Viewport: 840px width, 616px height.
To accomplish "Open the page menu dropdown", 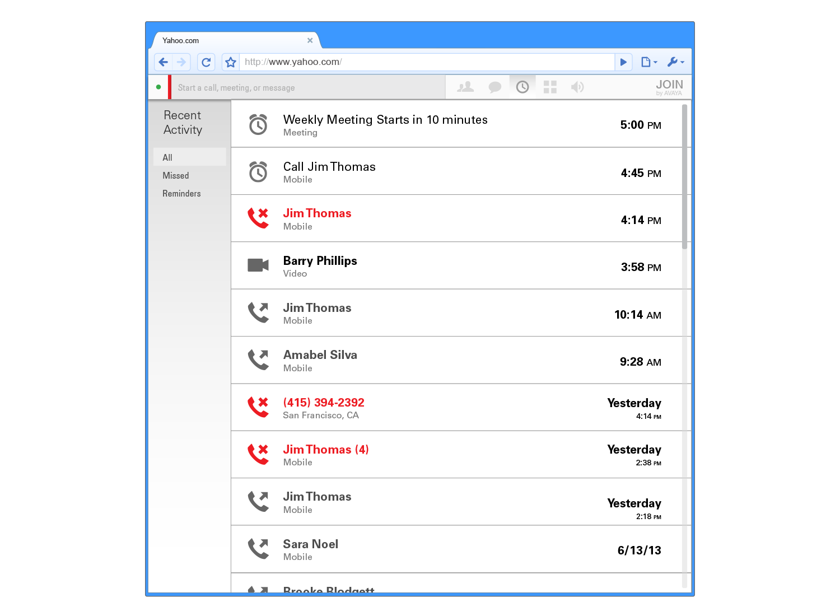I will tap(648, 62).
